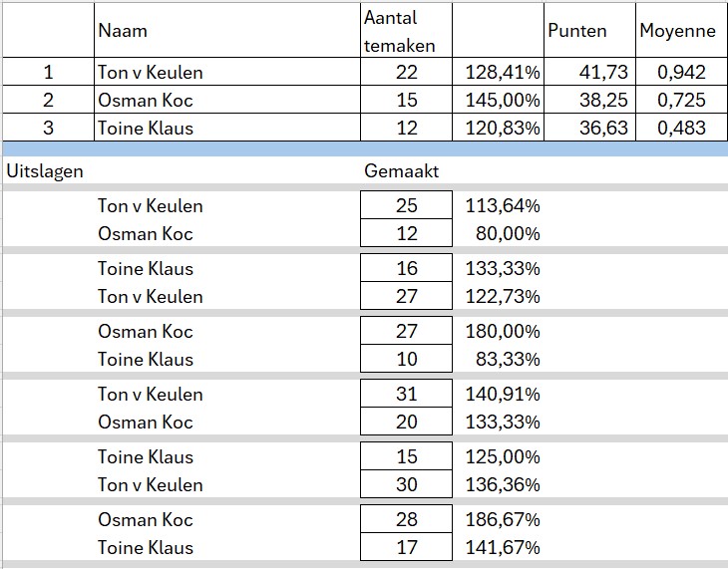This screenshot has height=569, width=728.
Task: Select the Moyenne column header
Action: (x=678, y=31)
